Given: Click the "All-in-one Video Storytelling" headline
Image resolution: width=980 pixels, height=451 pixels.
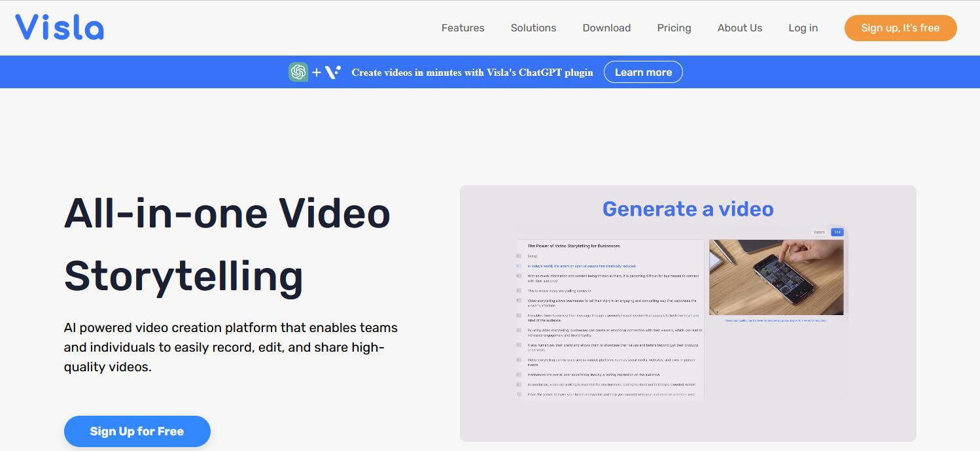Looking at the screenshot, I should (228, 244).
